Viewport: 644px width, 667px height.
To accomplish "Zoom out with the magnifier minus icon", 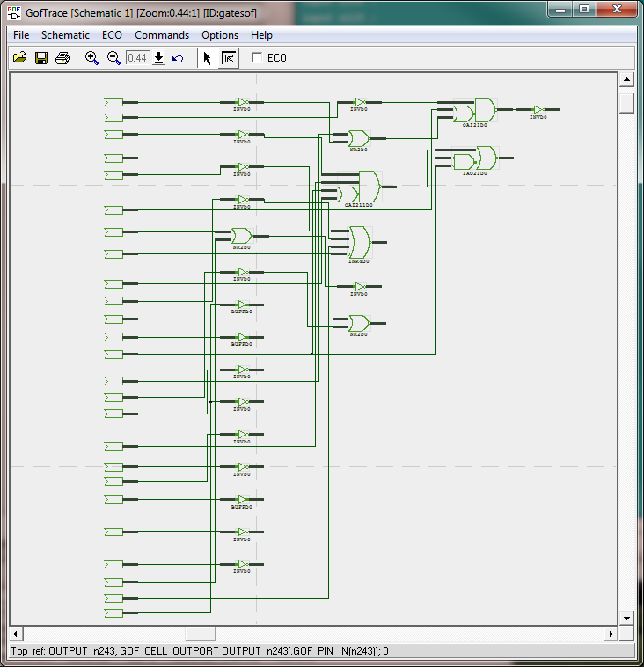I will (x=113, y=58).
